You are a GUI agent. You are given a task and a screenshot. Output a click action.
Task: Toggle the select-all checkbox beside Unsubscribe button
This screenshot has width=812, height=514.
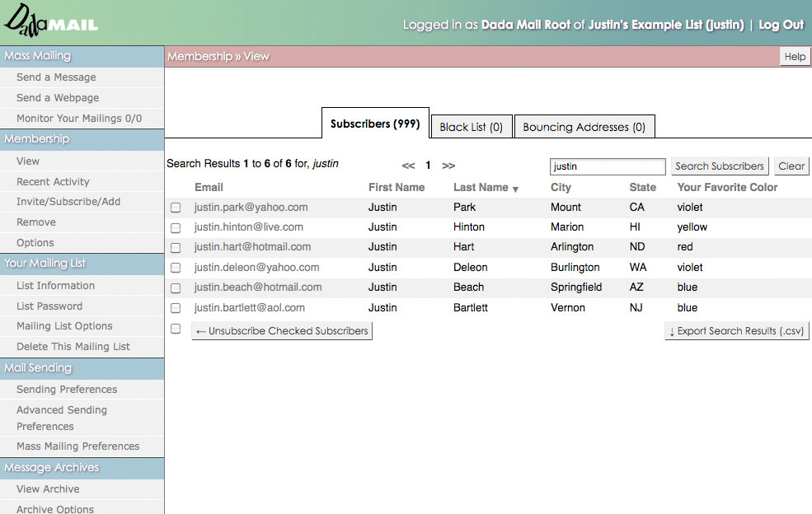click(x=176, y=329)
